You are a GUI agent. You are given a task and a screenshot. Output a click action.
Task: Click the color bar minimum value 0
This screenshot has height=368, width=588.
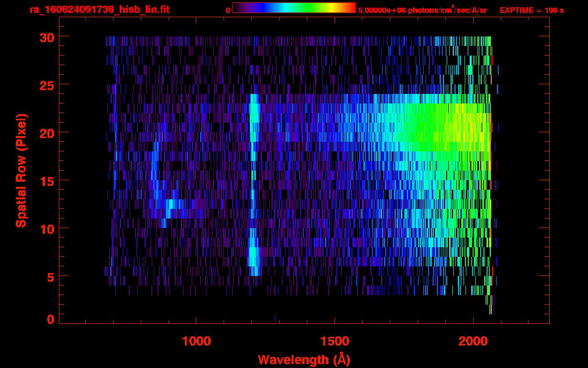click(228, 10)
